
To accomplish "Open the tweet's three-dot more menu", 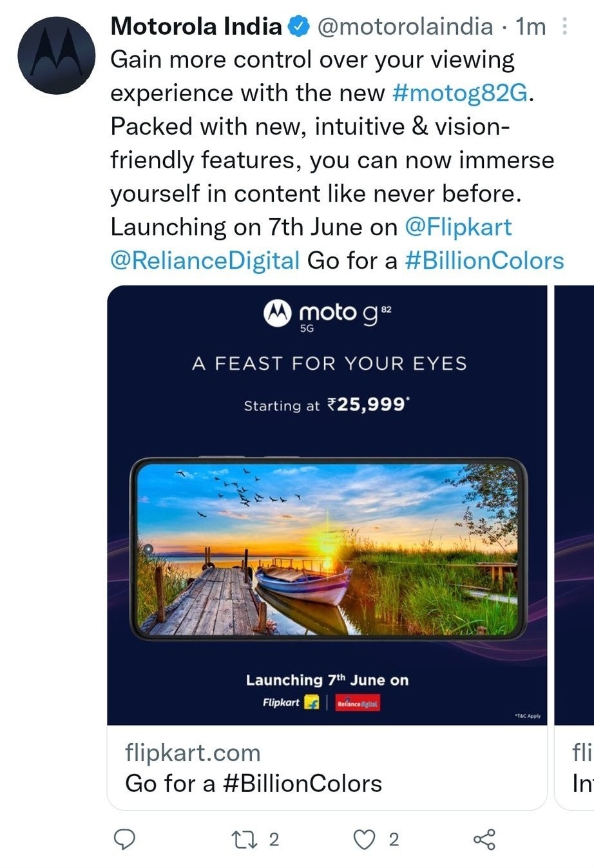I will coord(565,27).
